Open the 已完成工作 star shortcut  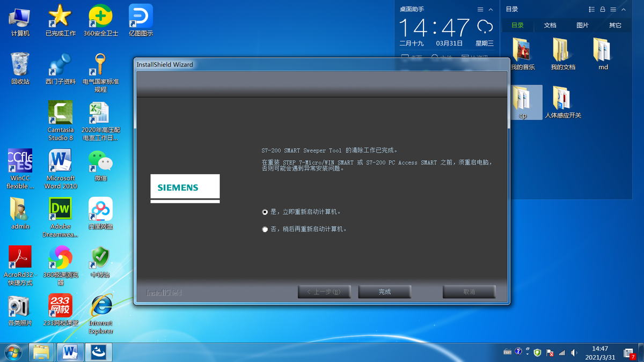(60, 21)
